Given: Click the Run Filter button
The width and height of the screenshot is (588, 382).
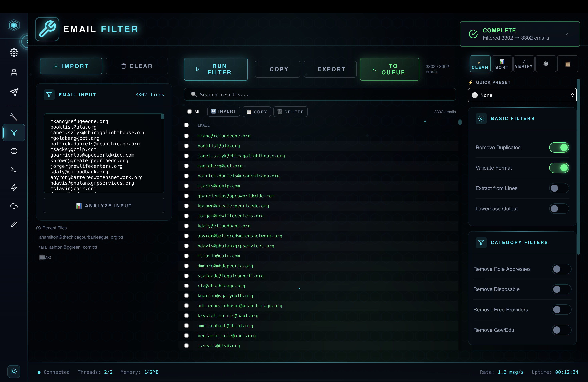Looking at the screenshot, I should pos(216,69).
